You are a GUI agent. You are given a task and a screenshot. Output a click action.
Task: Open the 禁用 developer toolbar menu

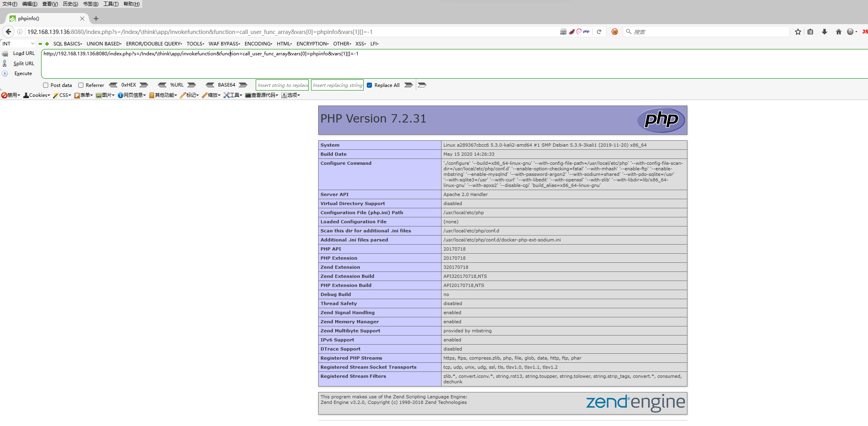11,95
